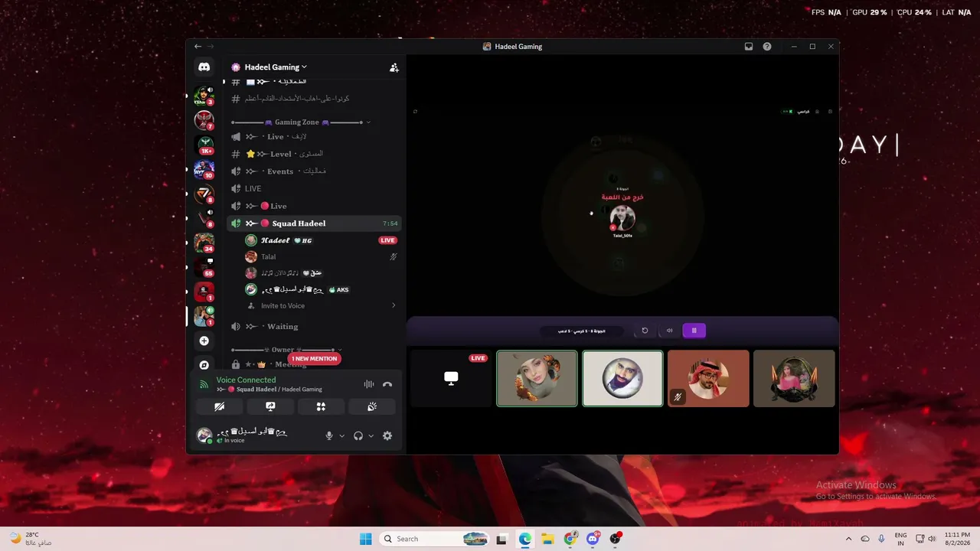Open the server icon with 1K+ badge

point(204,145)
